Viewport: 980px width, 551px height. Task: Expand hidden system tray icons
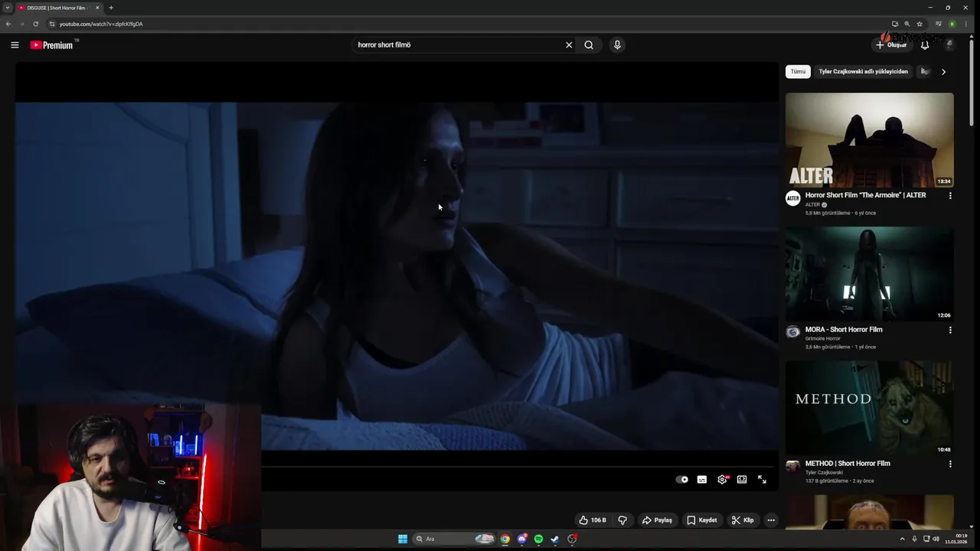coord(902,539)
